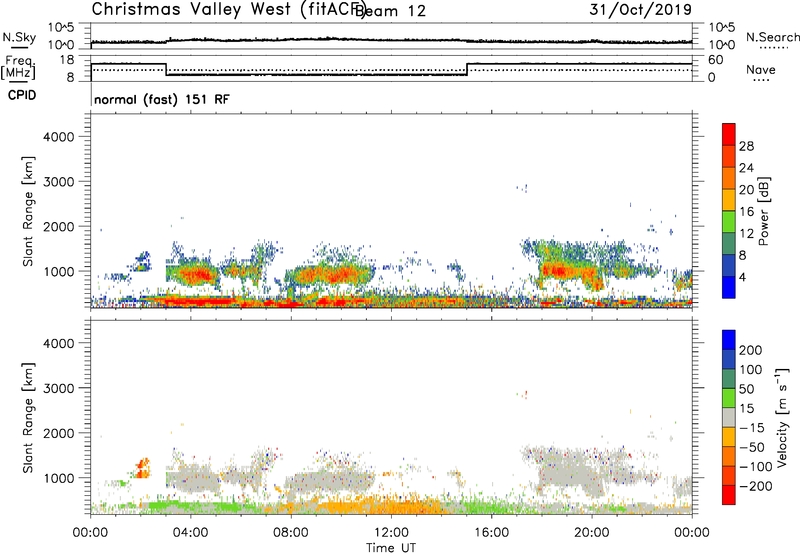Click the '200' velocity colorbar value
800x554 pixels.
click(751, 350)
